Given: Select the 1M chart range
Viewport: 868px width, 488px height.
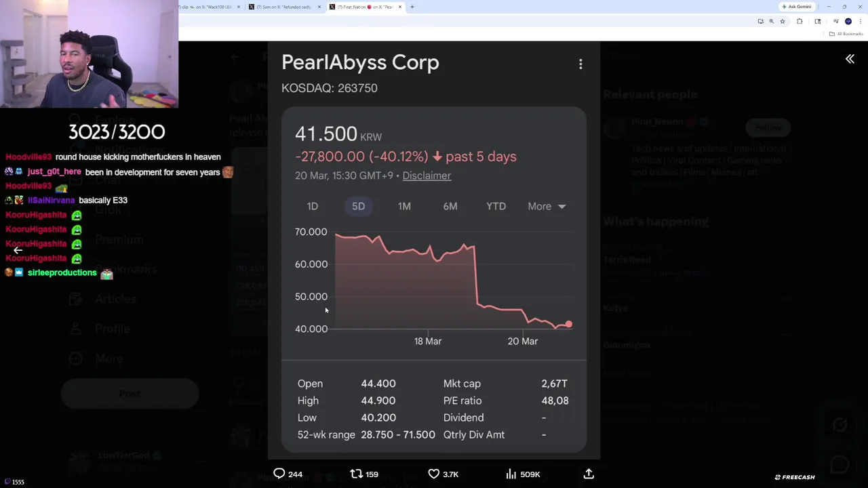Looking at the screenshot, I should 404,206.
